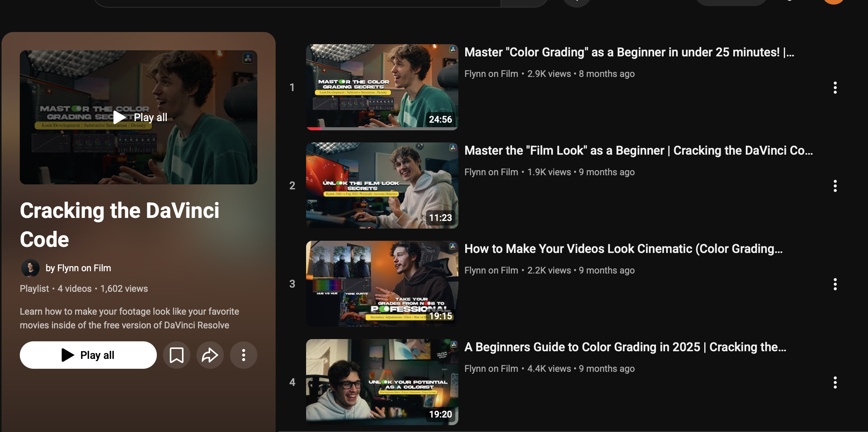Open Master "Color Grading" as a Beginner title

tap(629, 52)
